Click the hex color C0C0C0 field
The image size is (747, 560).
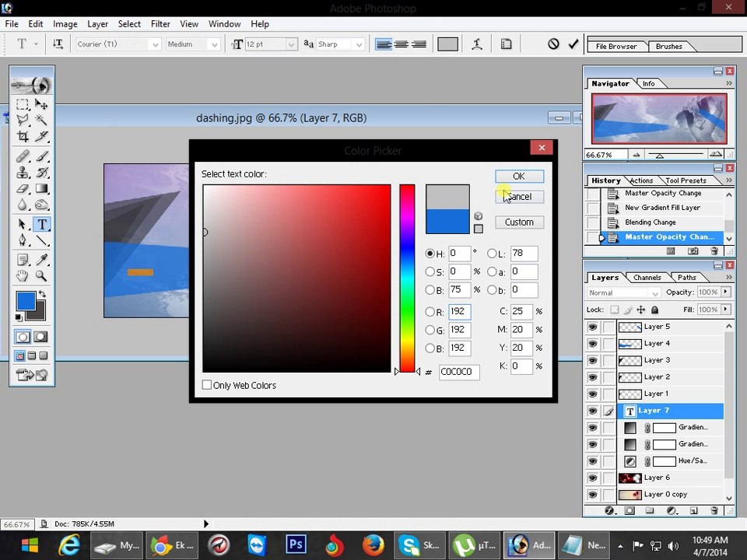click(x=459, y=372)
